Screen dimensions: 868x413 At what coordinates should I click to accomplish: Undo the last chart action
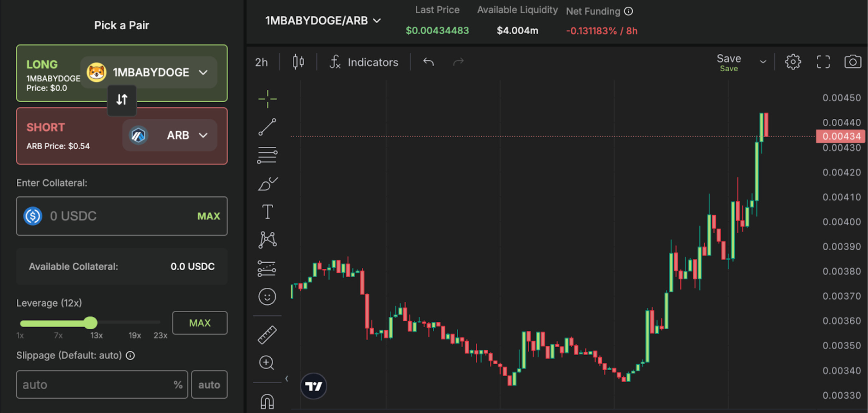pyautogui.click(x=428, y=62)
